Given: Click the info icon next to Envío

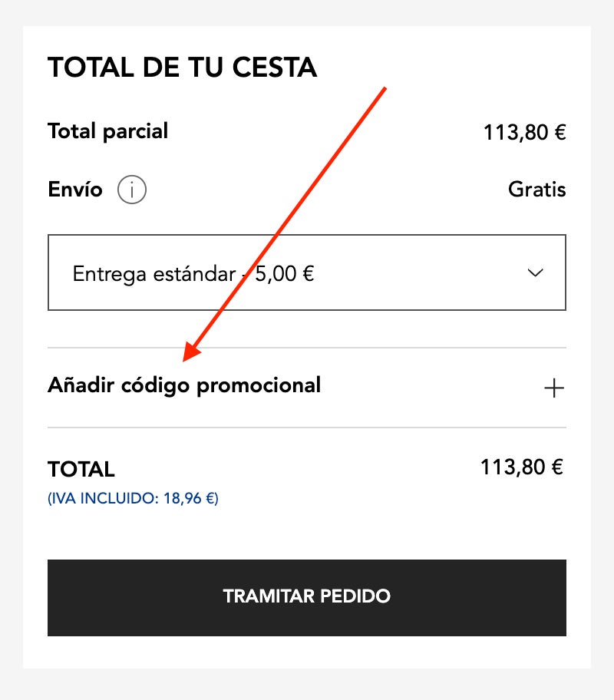Looking at the screenshot, I should pos(132,190).
